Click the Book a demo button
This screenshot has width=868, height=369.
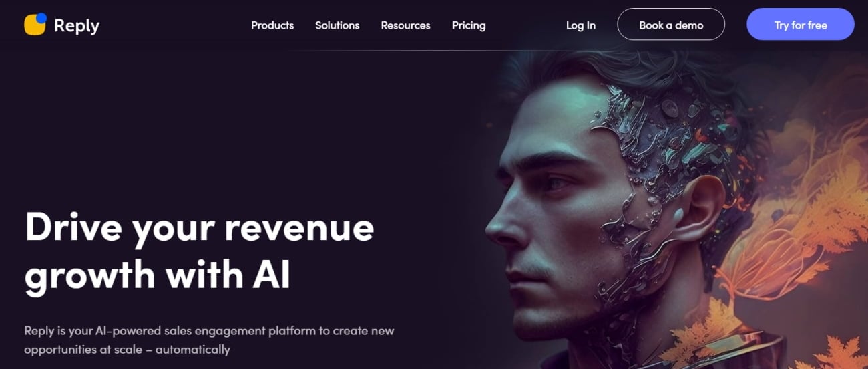(671, 25)
